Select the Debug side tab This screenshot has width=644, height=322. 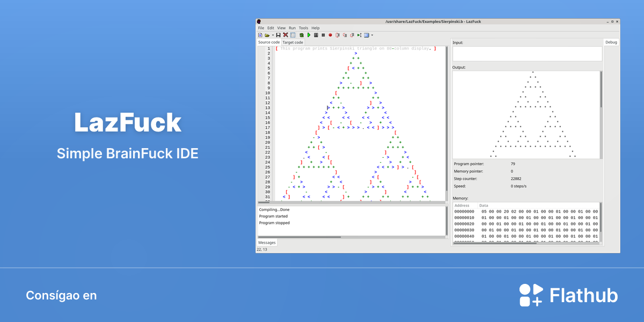(x=611, y=42)
